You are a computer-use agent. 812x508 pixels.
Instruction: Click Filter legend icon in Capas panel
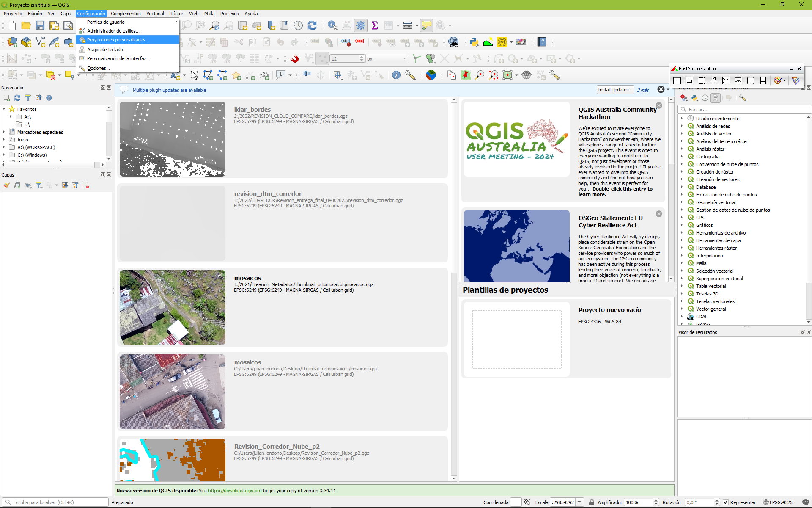39,185
